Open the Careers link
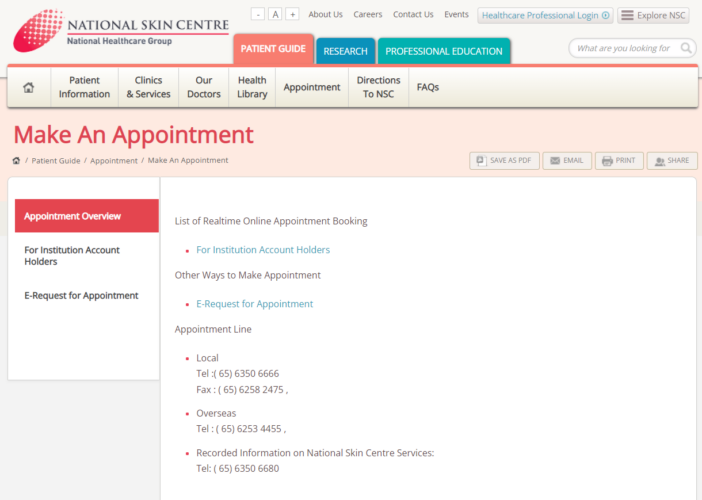 click(368, 14)
